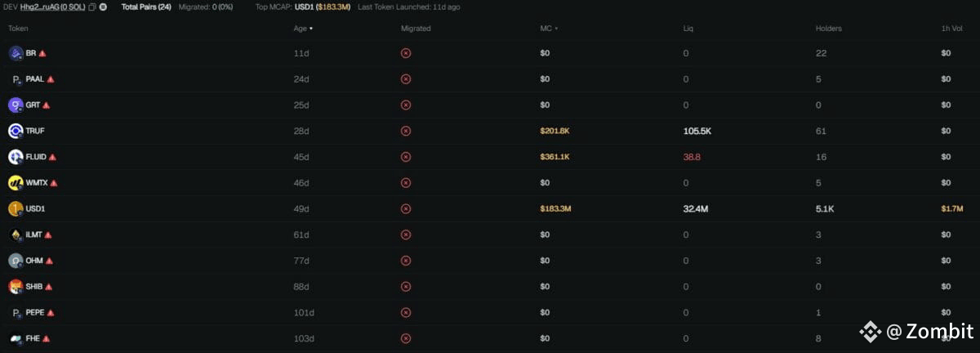Copy the dev wallet address
980x353 pixels.
92,7
